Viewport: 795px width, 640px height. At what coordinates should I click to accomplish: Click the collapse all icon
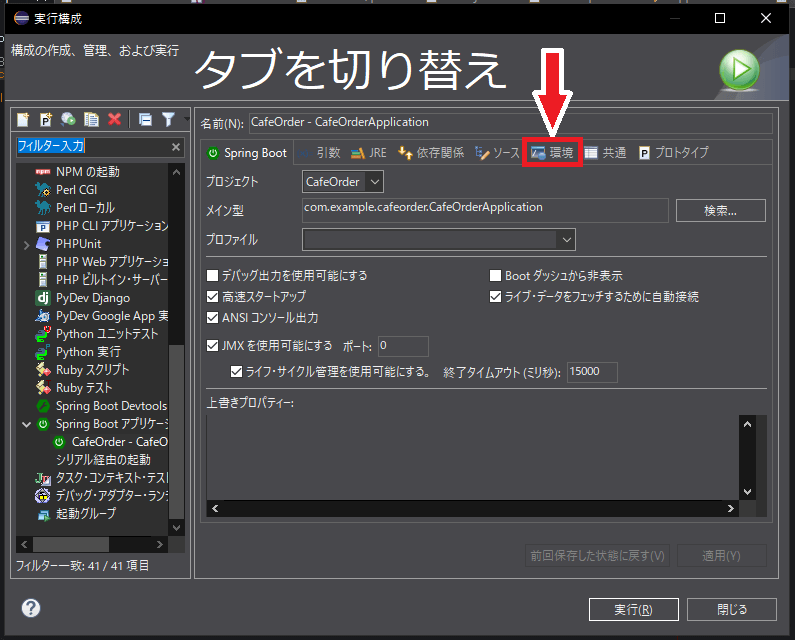pos(145,119)
